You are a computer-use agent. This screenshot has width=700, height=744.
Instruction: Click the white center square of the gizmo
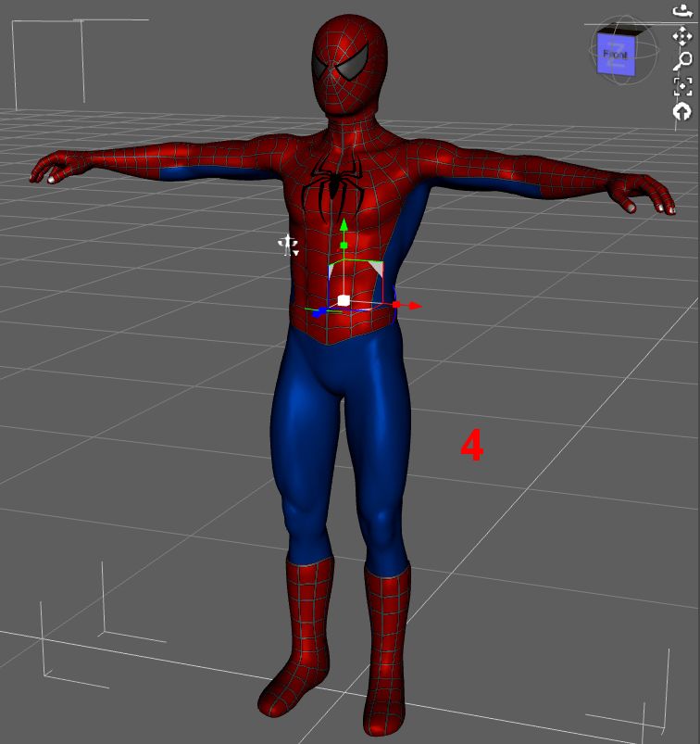pyautogui.click(x=344, y=300)
